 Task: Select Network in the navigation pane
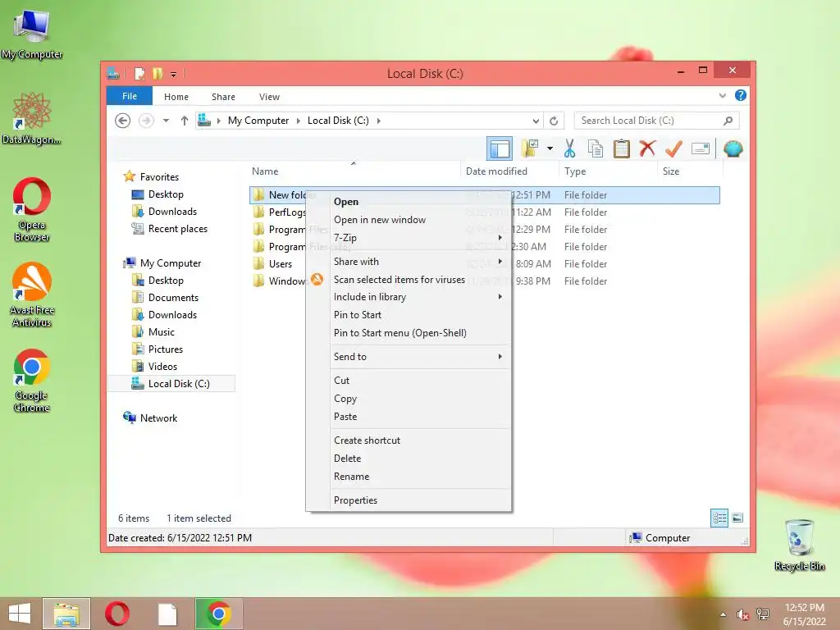(x=158, y=418)
